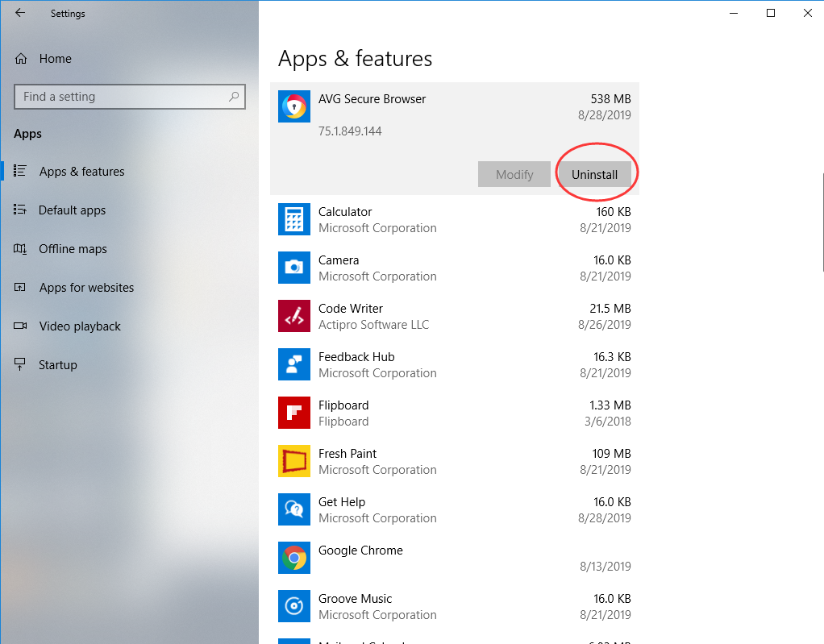
Task: Select the Groove Music app icon
Action: 294,606
